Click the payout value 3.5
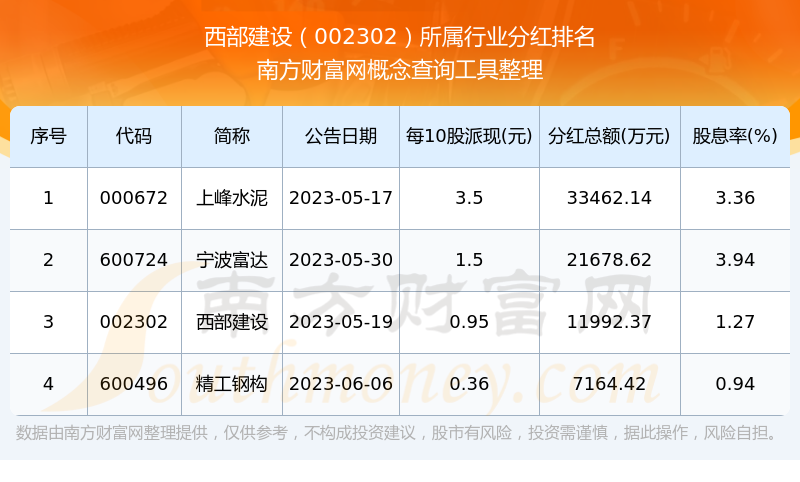This screenshot has height=482, width=800. coord(469,198)
